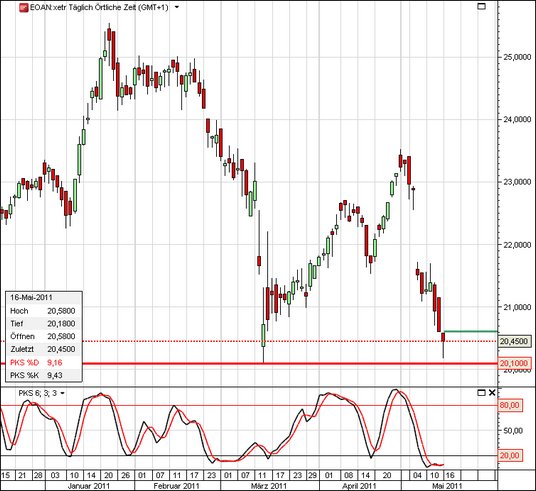Click the EOAN:xetr Täglich Örtliche Zeit title
Screen dimensions: 536x491
coord(99,8)
